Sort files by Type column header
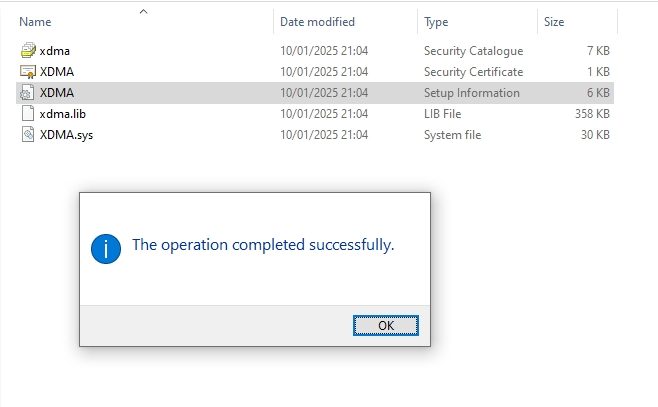This screenshot has height=407, width=658. click(x=436, y=22)
